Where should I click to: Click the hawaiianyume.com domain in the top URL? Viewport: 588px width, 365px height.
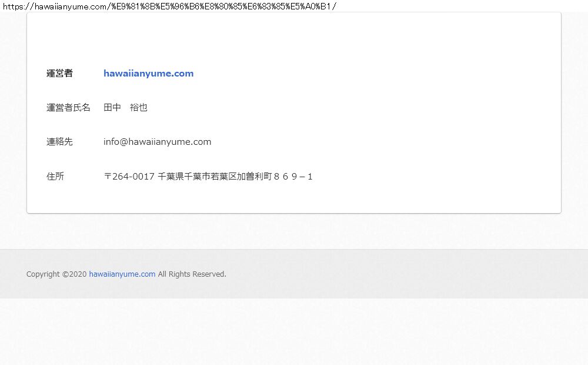pos(71,6)
